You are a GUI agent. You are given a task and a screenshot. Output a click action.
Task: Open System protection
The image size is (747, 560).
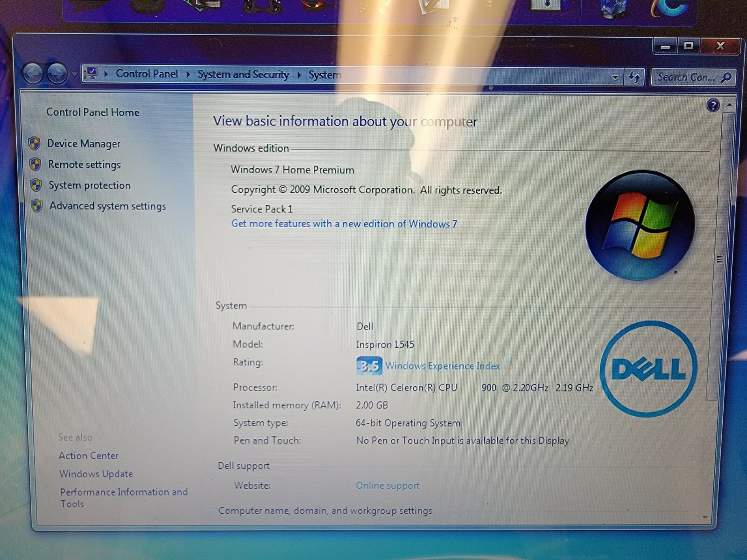click(x=90, y=185)
